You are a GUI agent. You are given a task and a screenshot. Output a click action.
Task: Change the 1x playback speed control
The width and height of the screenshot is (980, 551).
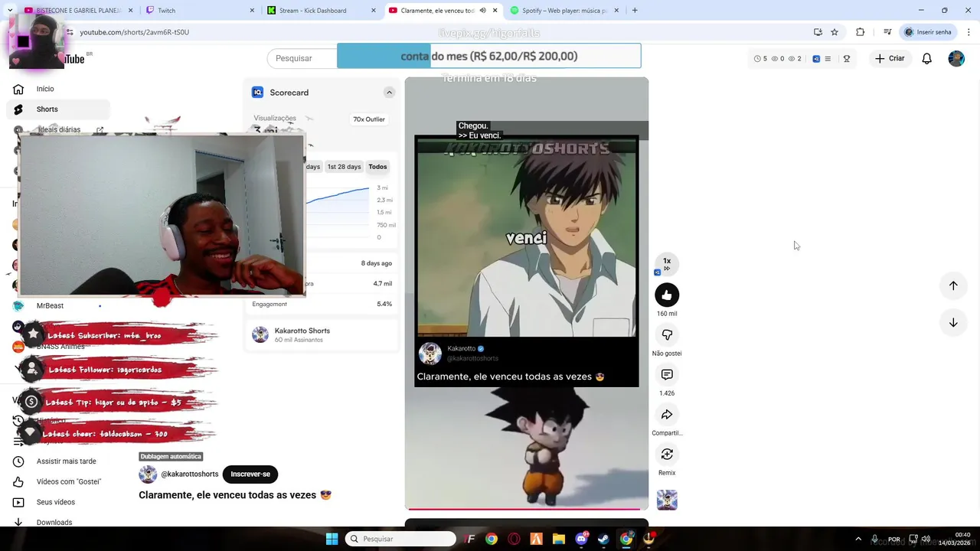(667, 263)
